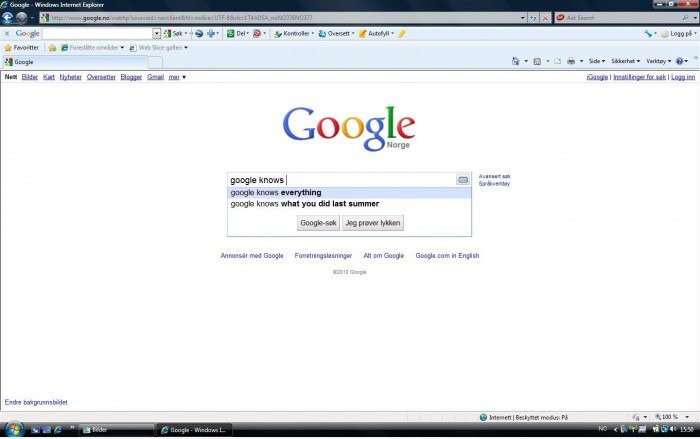This screenshot has width=700, height=439.
Task: Open a new tab with the blank tab button
Action: pyautogui.click(x=155, y=62)
